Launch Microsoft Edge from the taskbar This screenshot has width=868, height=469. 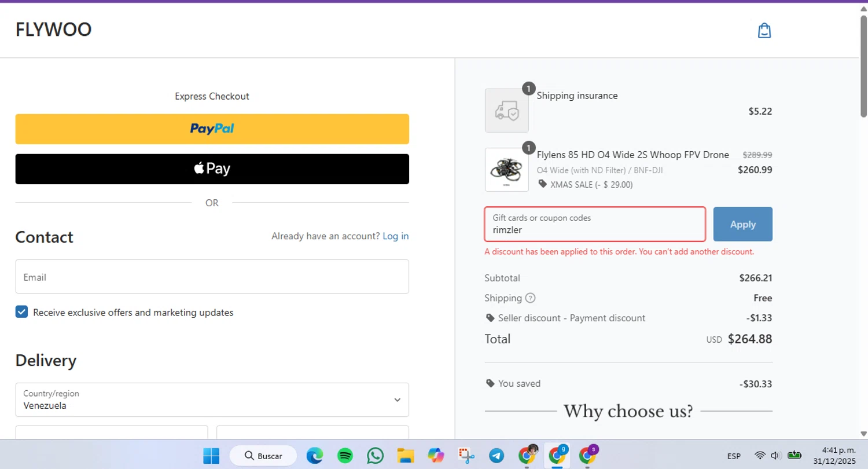click(x=315, y=456)
